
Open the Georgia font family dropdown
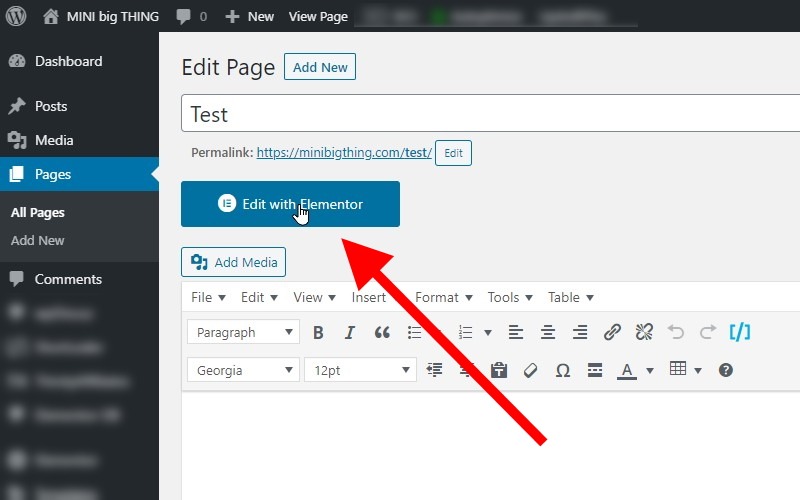(243, 370)
